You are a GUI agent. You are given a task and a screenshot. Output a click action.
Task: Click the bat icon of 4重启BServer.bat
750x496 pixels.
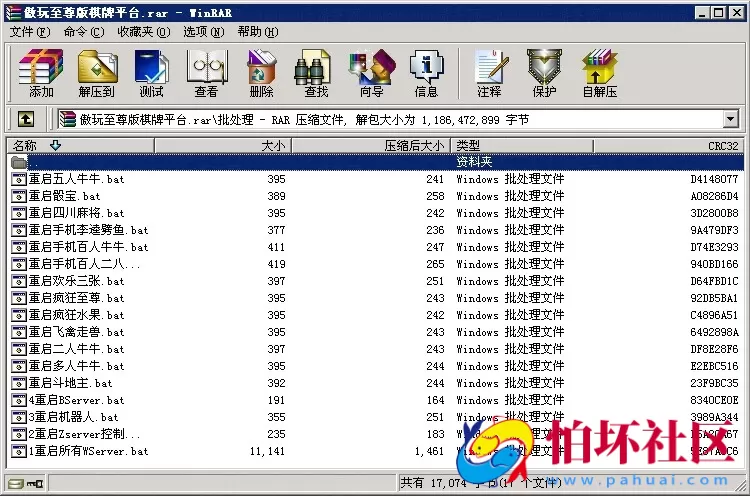19,400
